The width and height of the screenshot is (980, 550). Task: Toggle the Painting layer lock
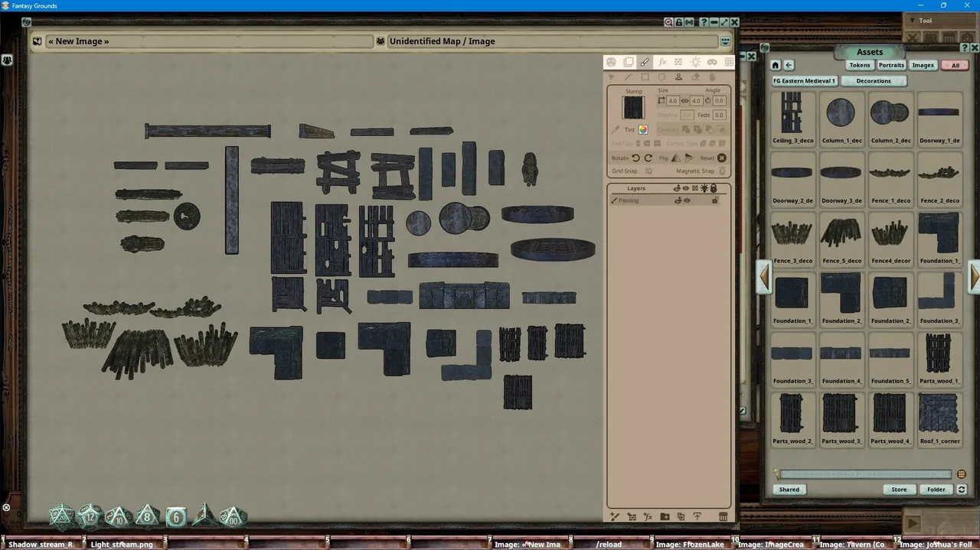click(x=714, y=200)
